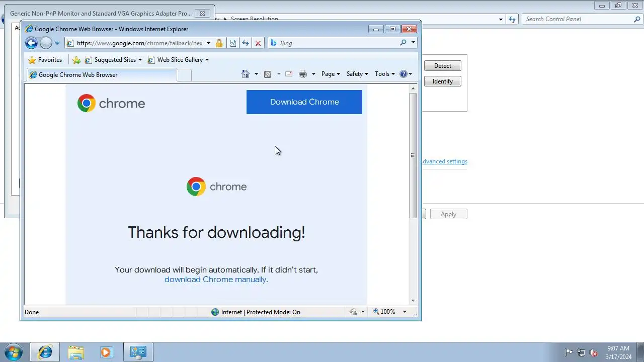
Task: Launch Windows Media Player from taskbar
Action: pos(106,352)
